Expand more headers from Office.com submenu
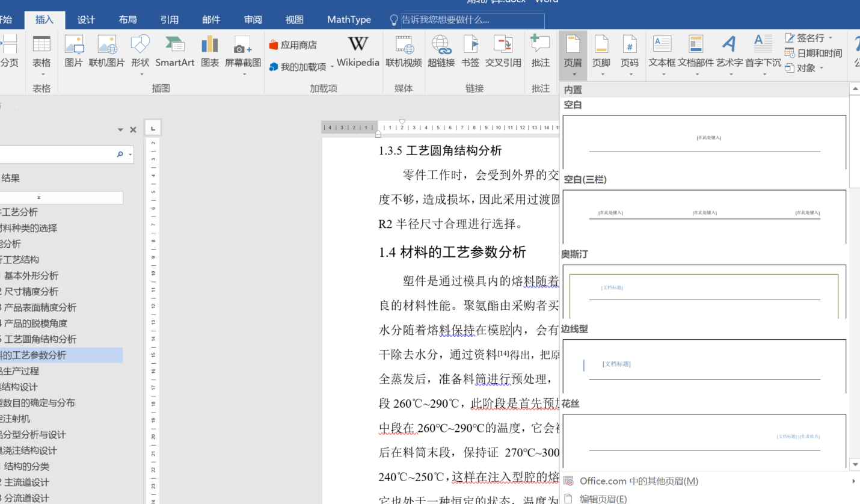The height and width of the screenshot is (504, 860). 853,481
